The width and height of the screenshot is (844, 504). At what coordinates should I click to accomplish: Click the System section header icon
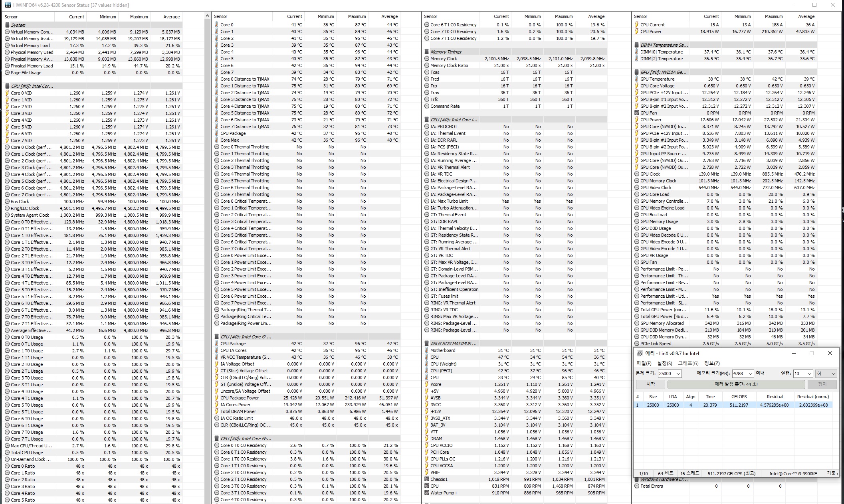[7, 25]
